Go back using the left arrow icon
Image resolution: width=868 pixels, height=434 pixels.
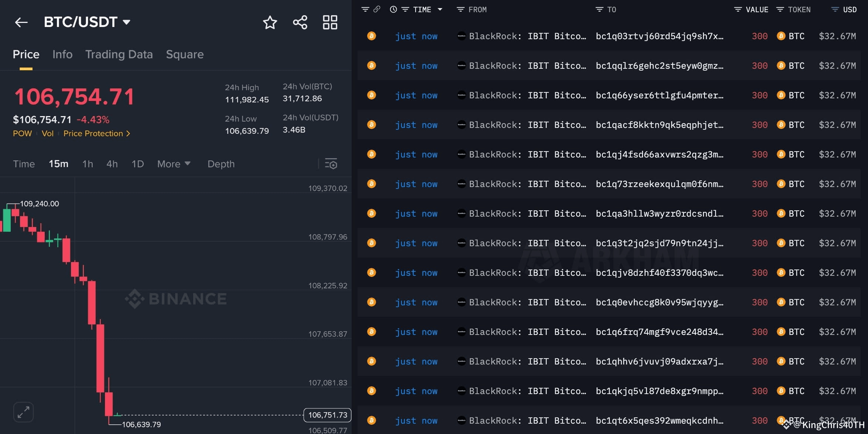point(21,23)
